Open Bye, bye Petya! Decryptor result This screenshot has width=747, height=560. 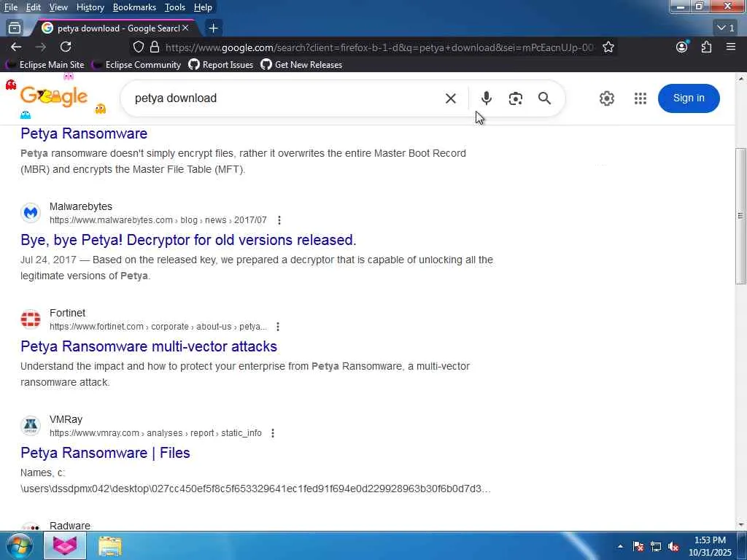click(188, 239)
